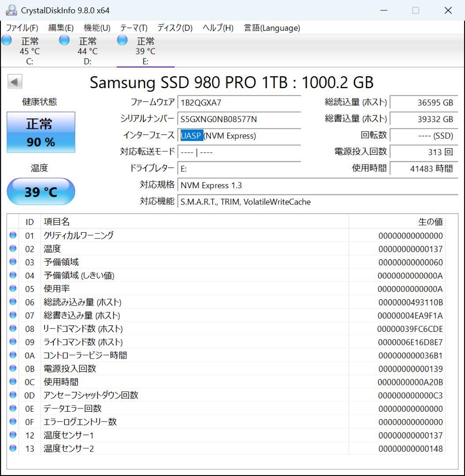The width and height of the screenshot is (465, 476).
Task: Click the CrystalDiskInfo app icon in title bar
Action: (11, 10)
